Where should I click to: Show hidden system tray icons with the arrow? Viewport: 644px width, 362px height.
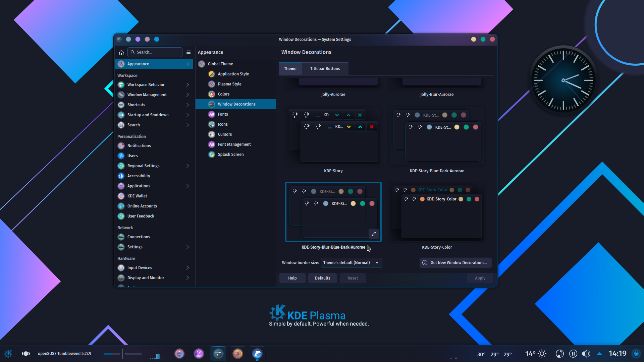[x=599, y=354]
